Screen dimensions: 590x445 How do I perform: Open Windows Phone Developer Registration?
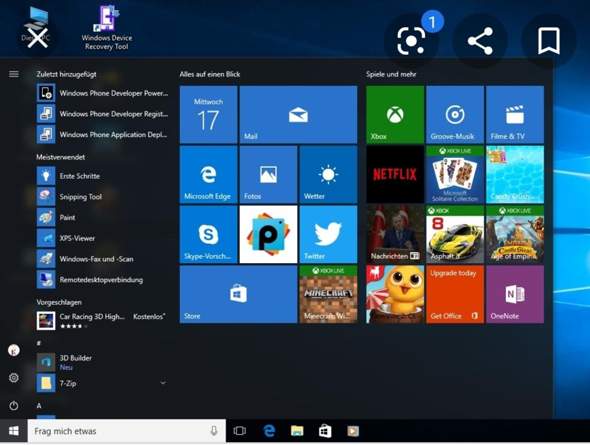click(102, 114)
